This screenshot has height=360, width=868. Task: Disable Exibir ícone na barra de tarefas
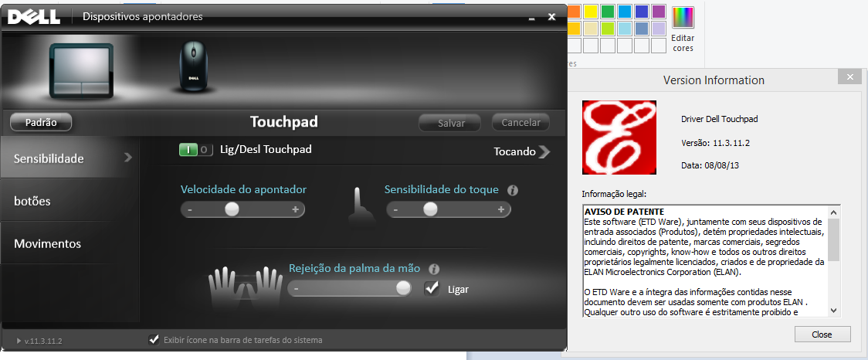pyautogui.click(x=154, y=339)
